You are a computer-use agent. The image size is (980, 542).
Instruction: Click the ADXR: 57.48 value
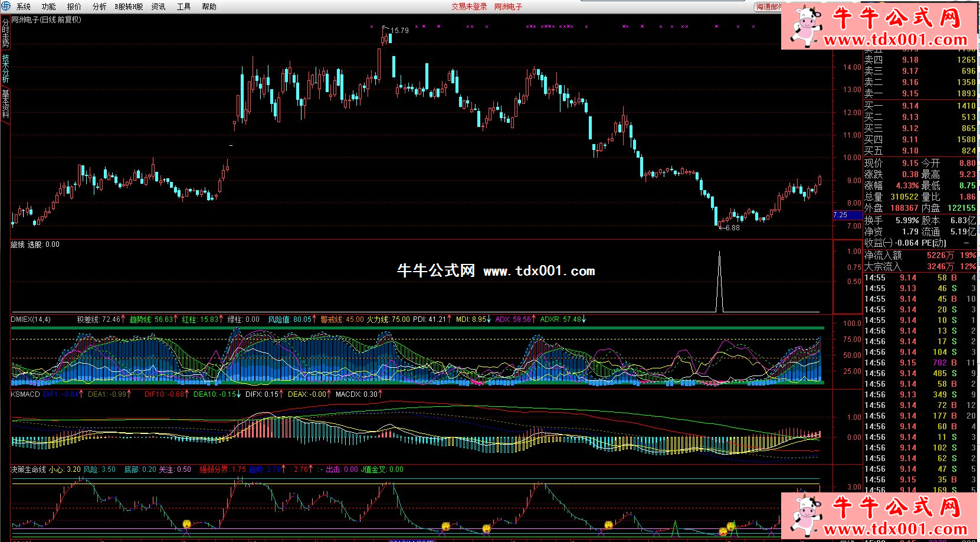[x=561, y=319]
